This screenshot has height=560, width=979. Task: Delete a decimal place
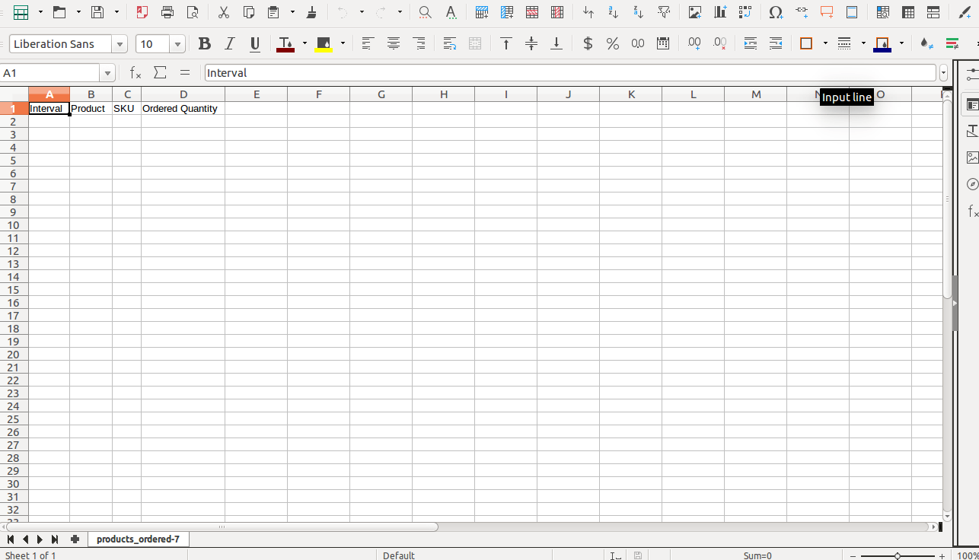pos(719,44)
